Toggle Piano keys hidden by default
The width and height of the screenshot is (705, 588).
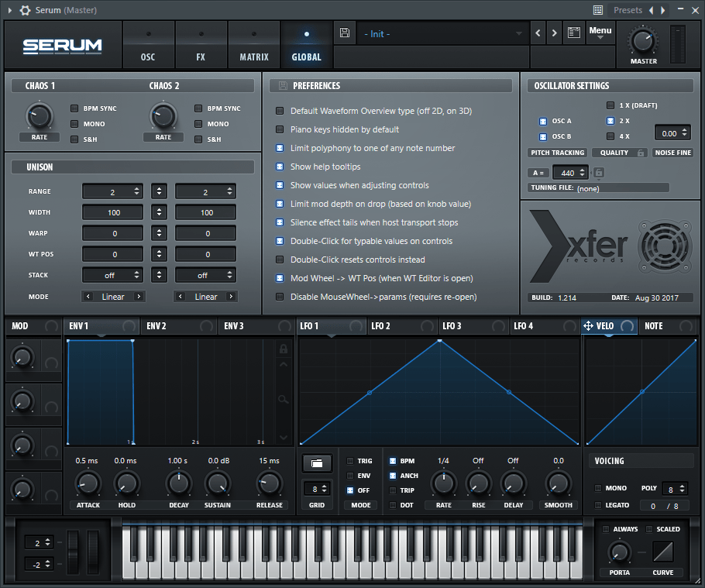(280, 129)
